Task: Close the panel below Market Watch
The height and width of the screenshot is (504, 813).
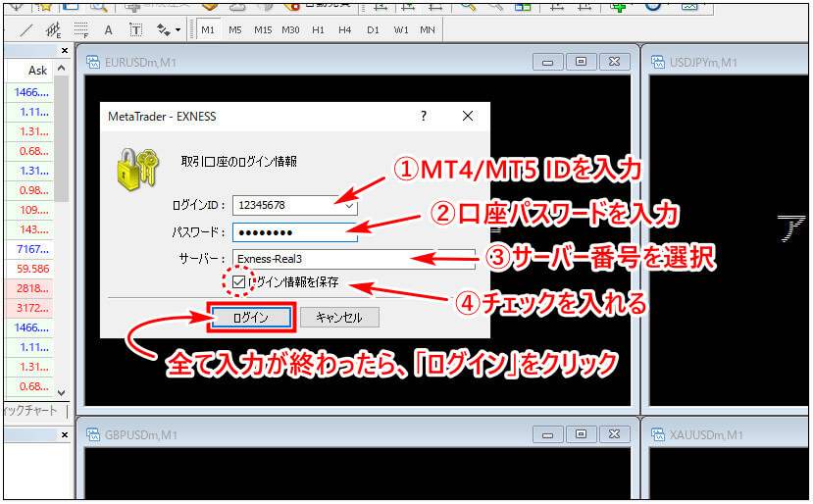Action: click(65, 434)
